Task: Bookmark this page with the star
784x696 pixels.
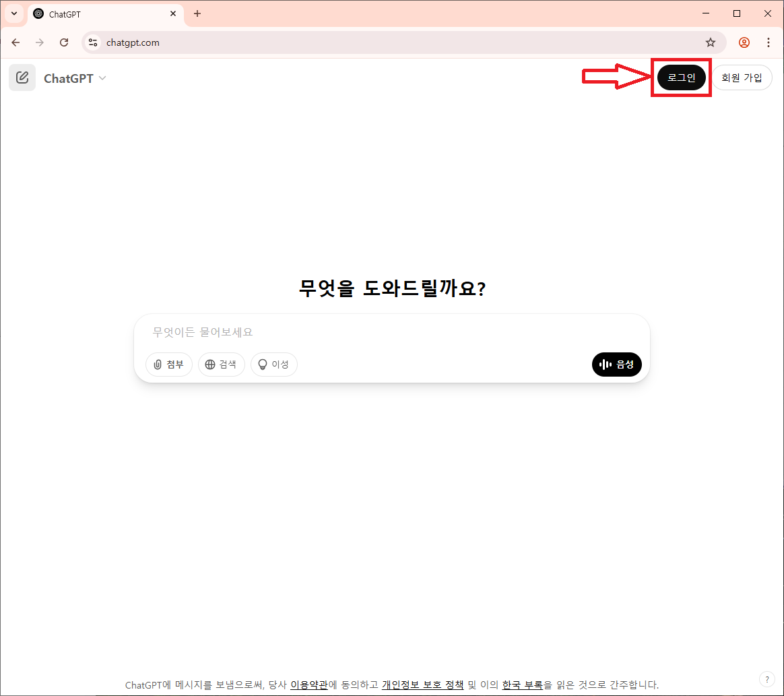Action: [711, 42]
